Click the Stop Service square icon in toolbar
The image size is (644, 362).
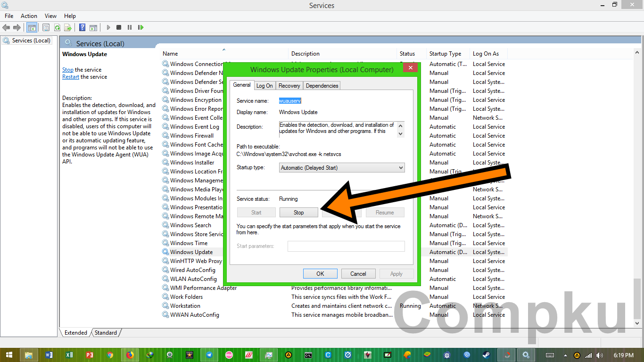pos(119,27)
